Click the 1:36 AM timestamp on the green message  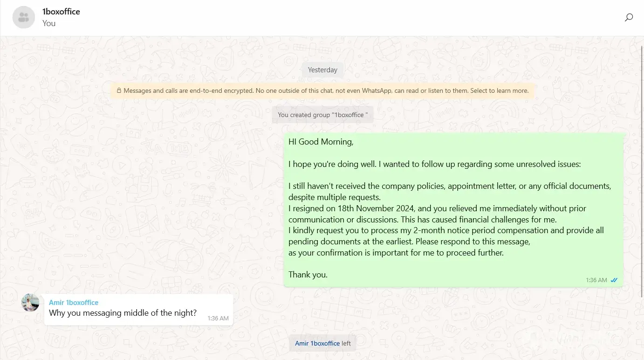point(596,280)
